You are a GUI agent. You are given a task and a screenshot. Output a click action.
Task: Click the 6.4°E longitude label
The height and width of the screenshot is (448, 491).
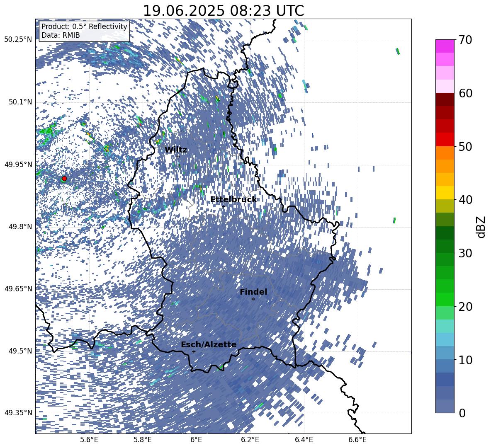tap(304, 440)
